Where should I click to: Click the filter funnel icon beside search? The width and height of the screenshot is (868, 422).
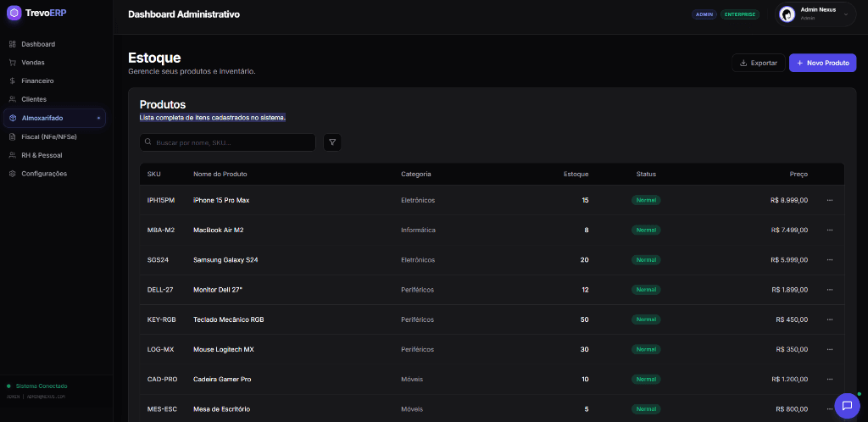(x=332, y=142)
